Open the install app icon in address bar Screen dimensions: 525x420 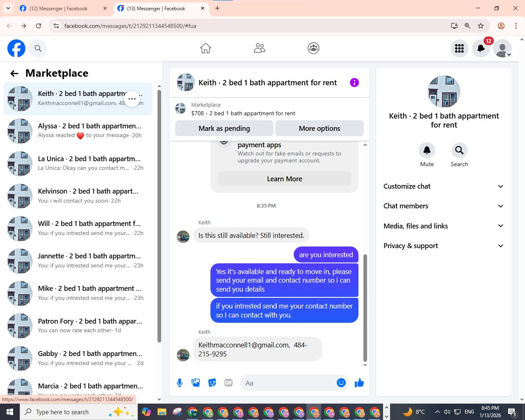[454, 26]
